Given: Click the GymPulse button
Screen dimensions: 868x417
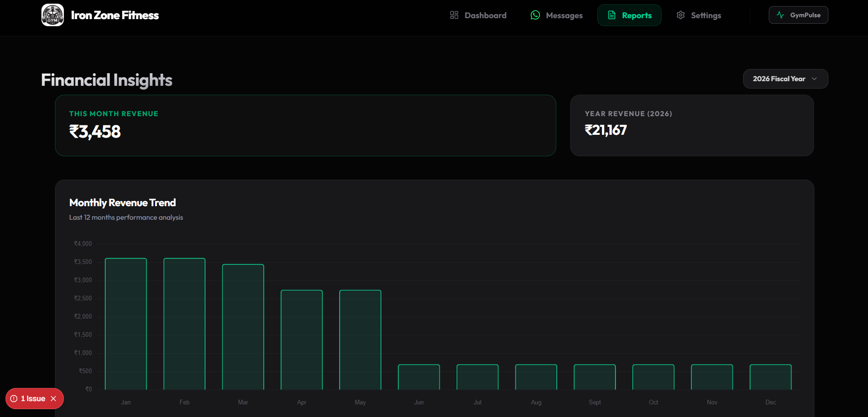Looking at the screenshot, I should click(x=798, y=15).
